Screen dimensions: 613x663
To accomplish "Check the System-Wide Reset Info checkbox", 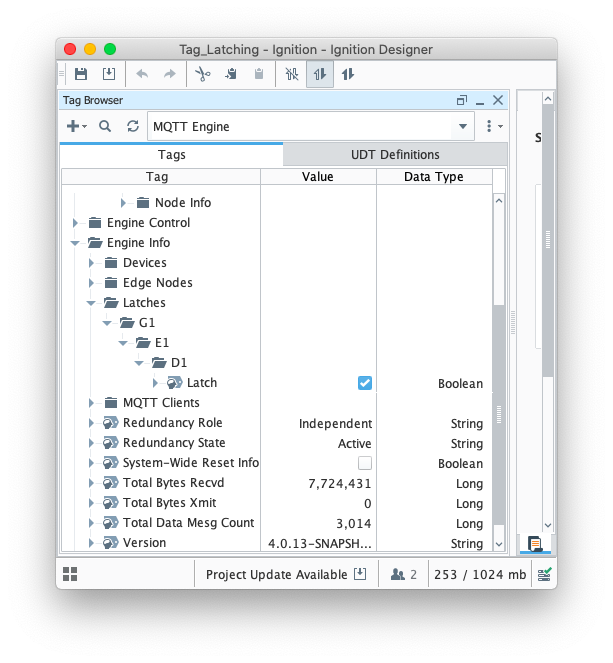I will 365,463.
